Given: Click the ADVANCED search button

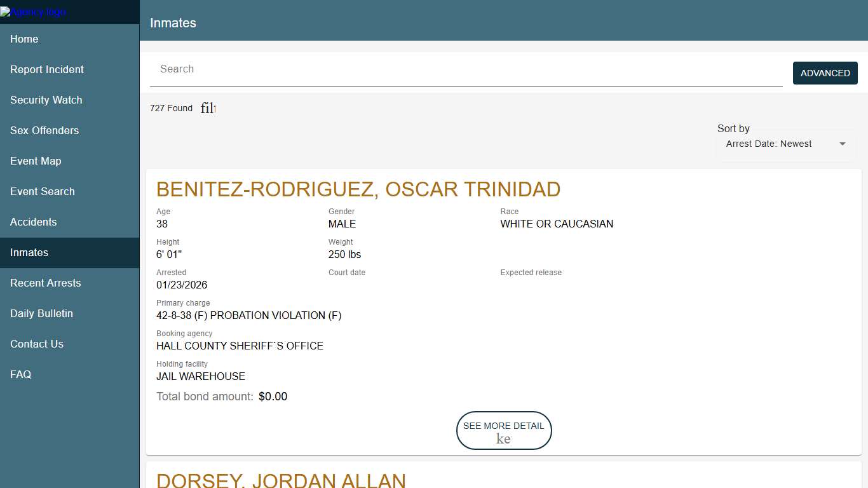Looking at the screenshot, I should (x=825, y=73).
